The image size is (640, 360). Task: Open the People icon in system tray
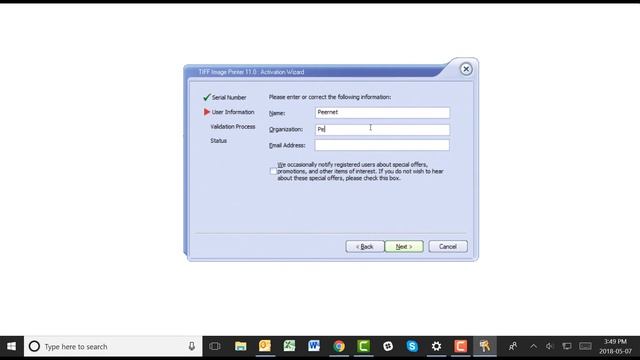point(513,347)
